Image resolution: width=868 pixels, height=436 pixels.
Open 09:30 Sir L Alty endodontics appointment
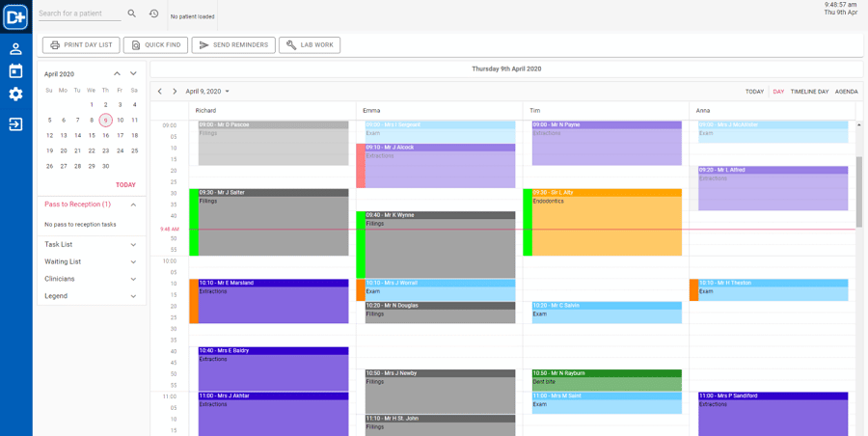pos(607,222)
